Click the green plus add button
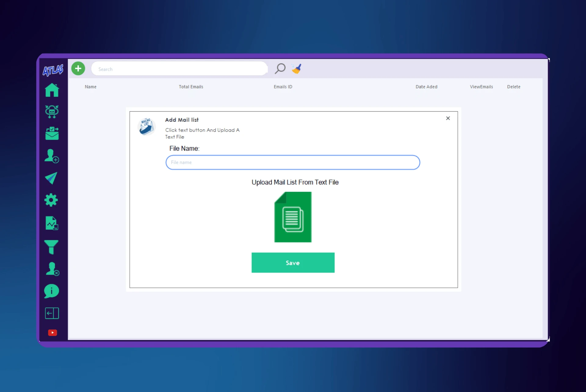 [x=78, y=69]
